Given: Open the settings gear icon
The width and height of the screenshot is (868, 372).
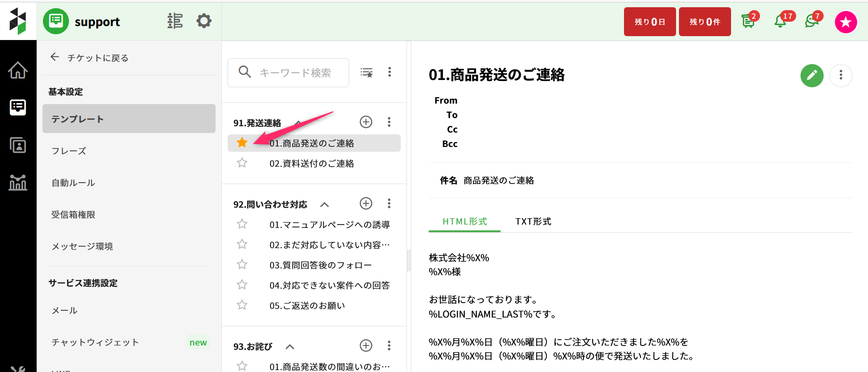Looking at the screenshot, I should [203, 21].
